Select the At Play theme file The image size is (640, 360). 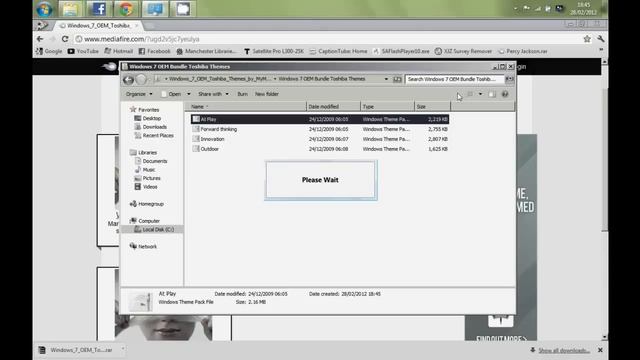(320, 119)
